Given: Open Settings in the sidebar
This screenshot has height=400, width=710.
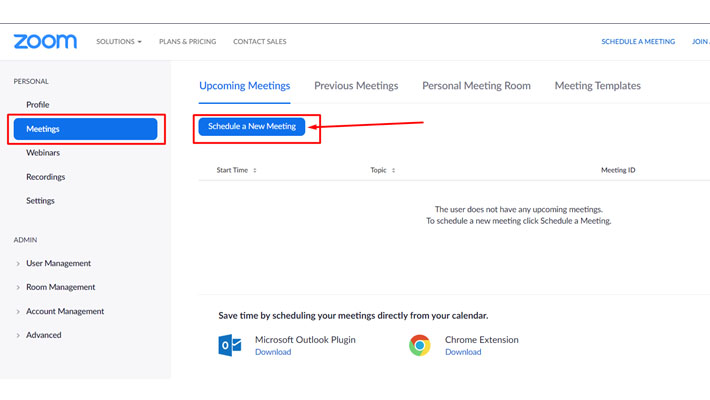Looking at the screenshot, I should (x=40, y=201).
